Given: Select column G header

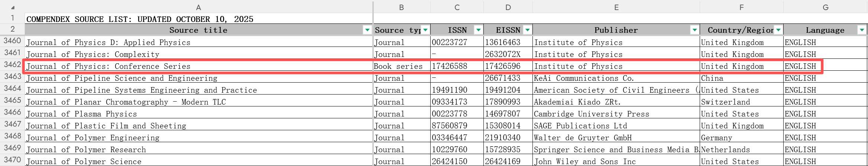Looking at the screenshot, I should coord(825,7).
